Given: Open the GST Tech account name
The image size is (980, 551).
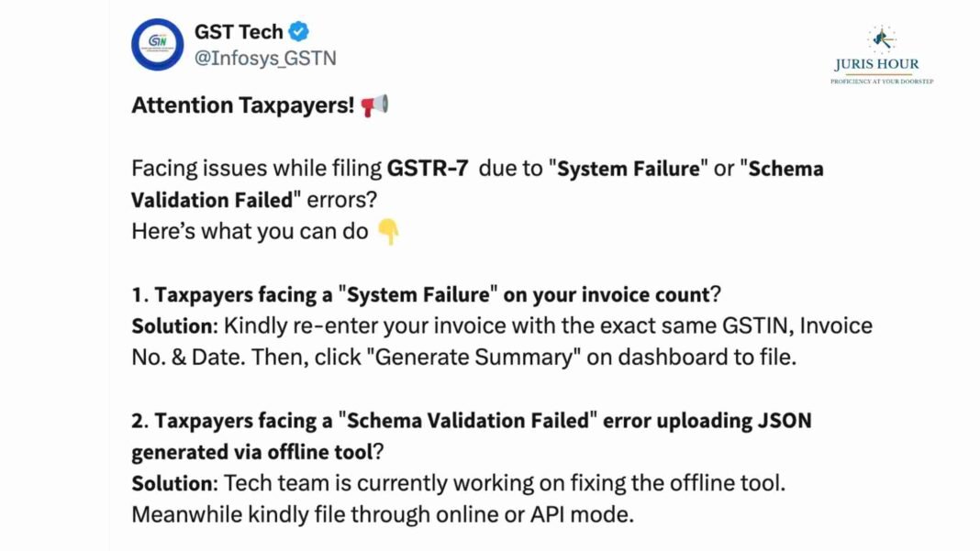Looking at the screenshot, I should point(239,32).
